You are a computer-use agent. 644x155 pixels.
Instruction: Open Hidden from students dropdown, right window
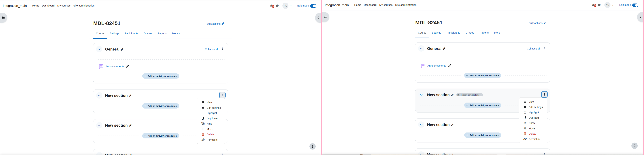point(470,95)
